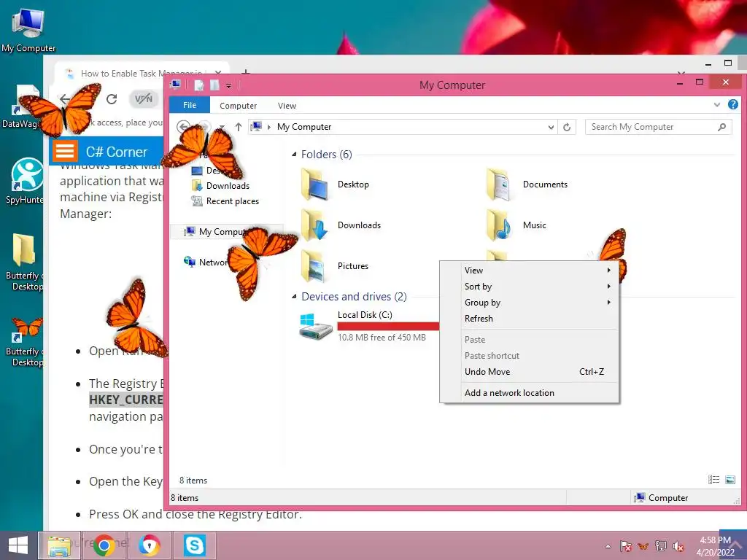
Task: Click the search magnifier icon
Action: click(x=721, y=127)
